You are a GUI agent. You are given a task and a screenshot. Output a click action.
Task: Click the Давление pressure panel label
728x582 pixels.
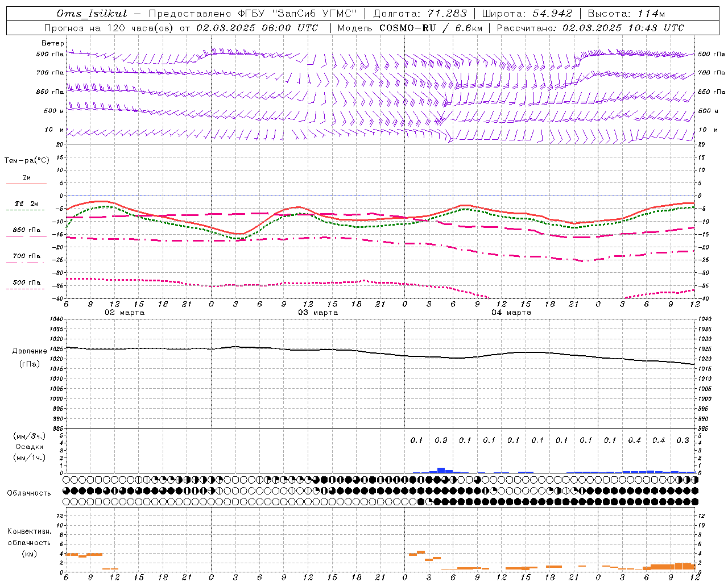coord(30,351)
